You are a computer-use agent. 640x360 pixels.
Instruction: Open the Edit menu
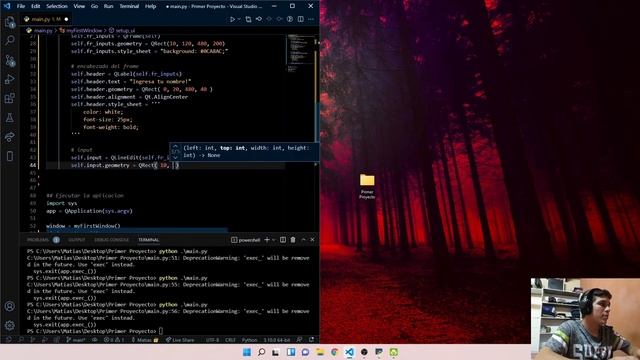pos(36,6)
